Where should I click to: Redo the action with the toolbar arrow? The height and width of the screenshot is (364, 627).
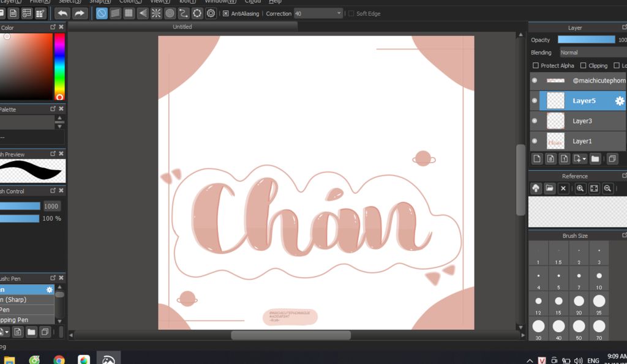[x=80, y=13]
